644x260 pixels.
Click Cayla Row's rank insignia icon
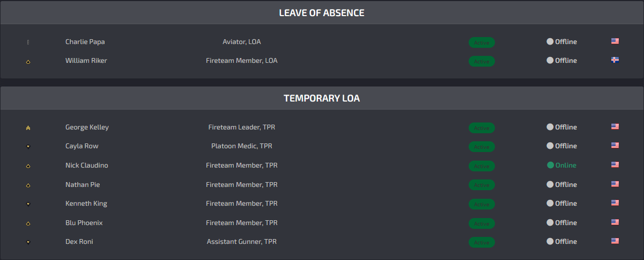pos(28,147)
